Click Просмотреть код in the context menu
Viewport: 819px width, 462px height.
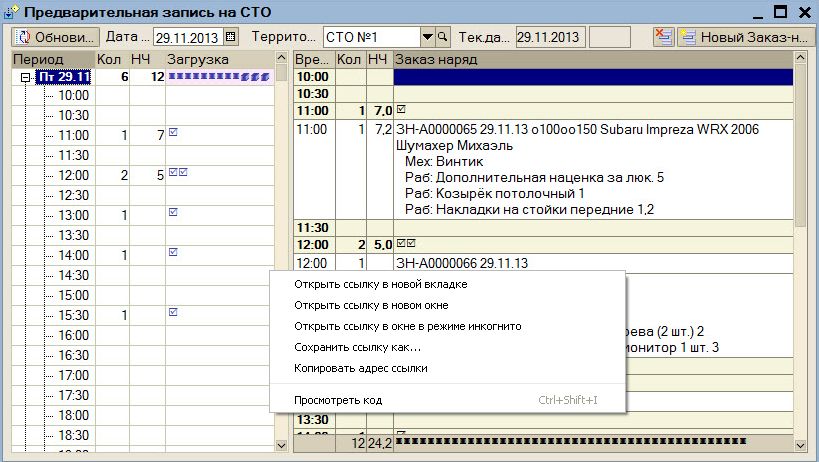(x=337, y=400)
